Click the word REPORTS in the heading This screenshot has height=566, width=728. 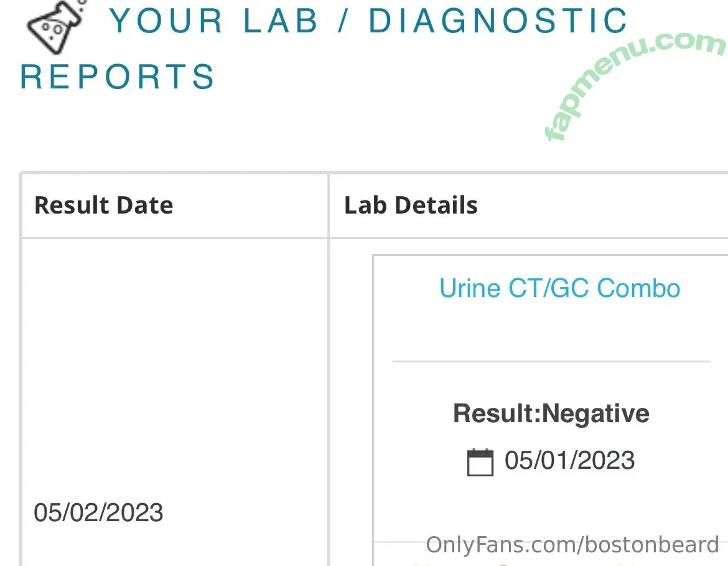117,77
